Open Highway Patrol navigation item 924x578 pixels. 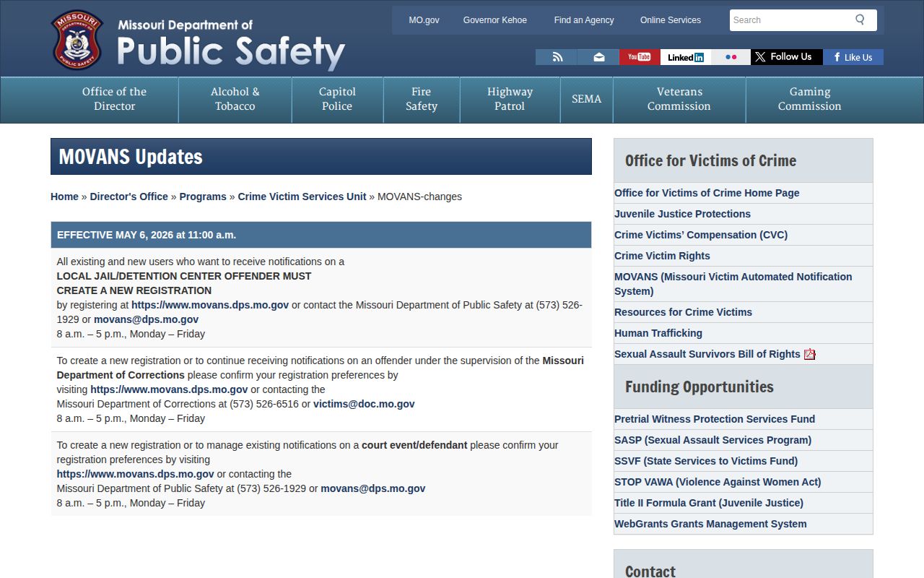[x=510, y=99]
